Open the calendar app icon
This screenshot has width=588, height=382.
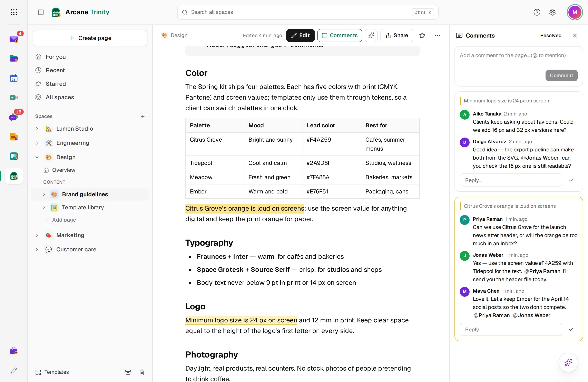pos(14,78)
